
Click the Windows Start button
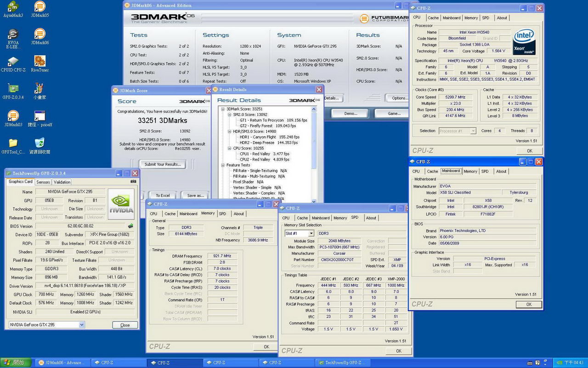(x=15, y=362)
